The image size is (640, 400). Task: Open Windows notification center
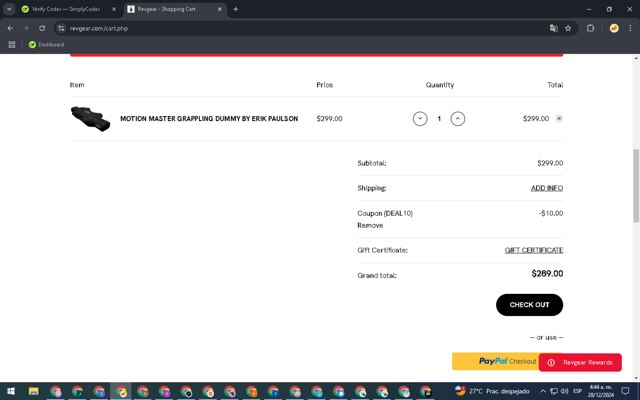coord(625,391)
